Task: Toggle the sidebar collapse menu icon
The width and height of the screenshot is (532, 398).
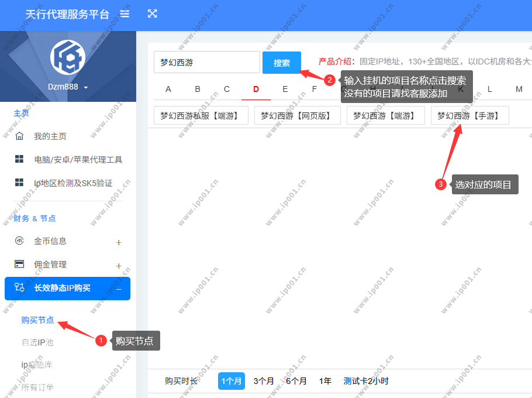Action: point(125,14)
